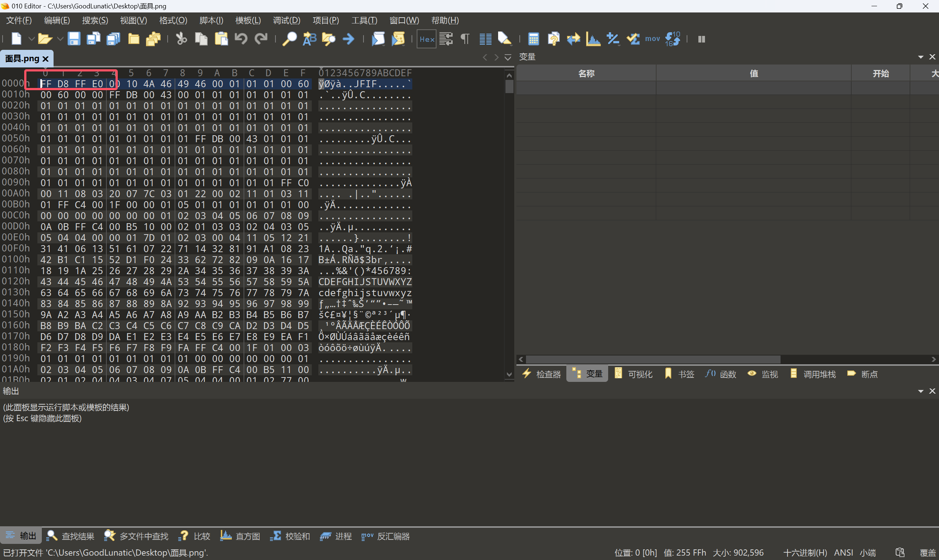Open the disassembler mov icon
Viewport: 939px width, 560px height.
653,39
